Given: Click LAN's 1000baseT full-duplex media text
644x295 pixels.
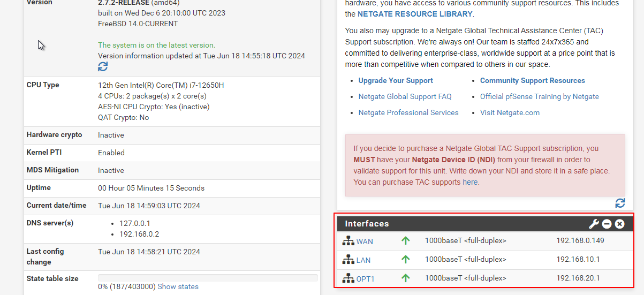Looking at the screenshot, I should 466,259.
